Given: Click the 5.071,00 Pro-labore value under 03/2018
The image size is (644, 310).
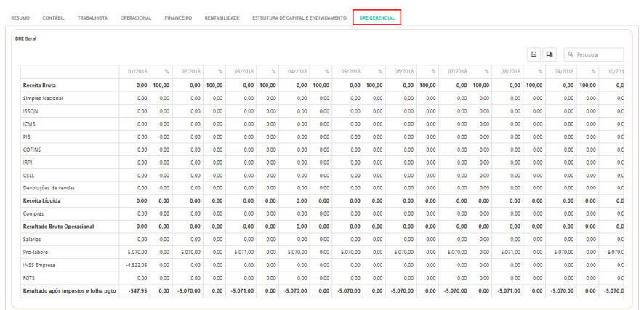Looking at the screenshot, I should click(243, 252).
